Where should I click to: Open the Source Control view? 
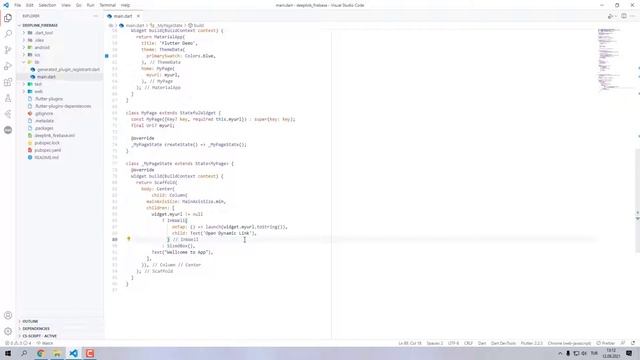click(8, 50)
